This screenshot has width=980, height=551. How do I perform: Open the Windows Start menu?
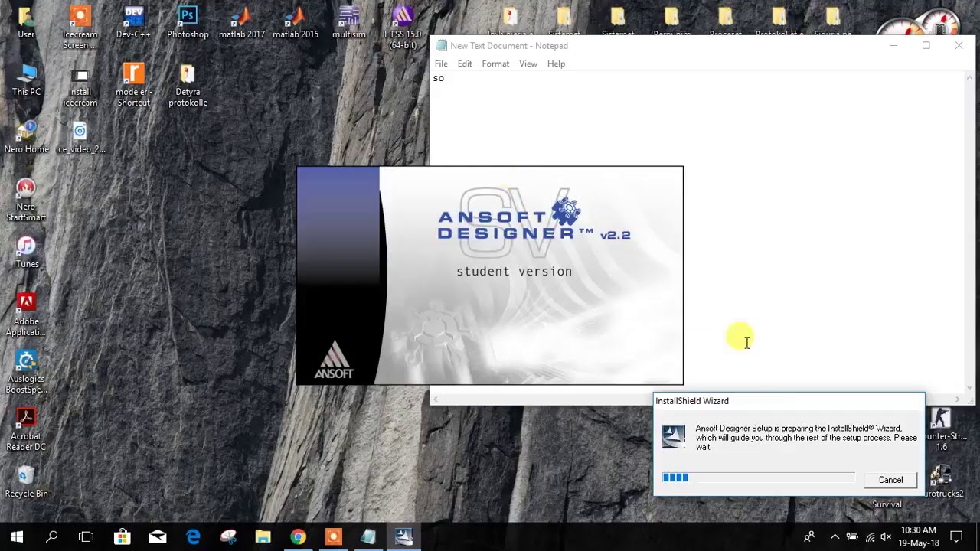pyautogui.click(x=17, y=537)
